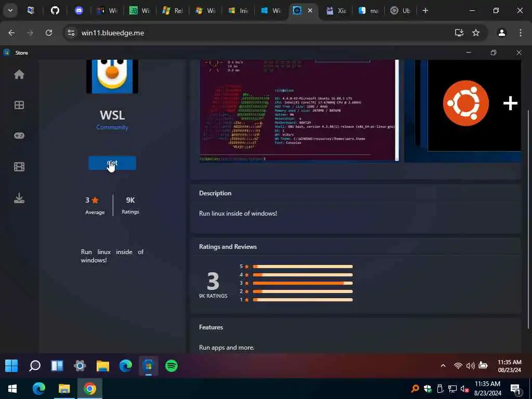Click the host muted volume tray icon

[x=464, y=389]
